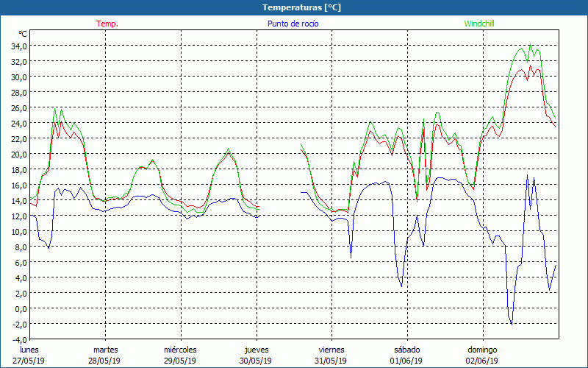Click the martes day label
588x368 pixels.
105,350
